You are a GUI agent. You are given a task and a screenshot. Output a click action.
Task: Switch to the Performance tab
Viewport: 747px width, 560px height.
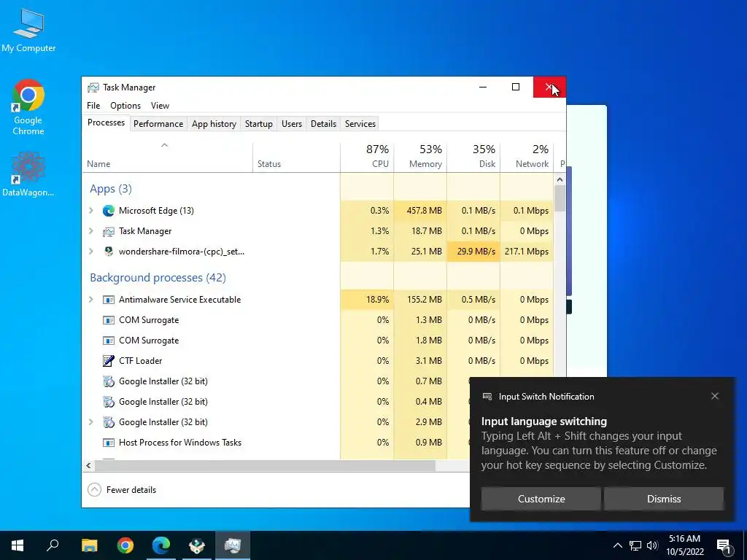click(x=158, y=124)
